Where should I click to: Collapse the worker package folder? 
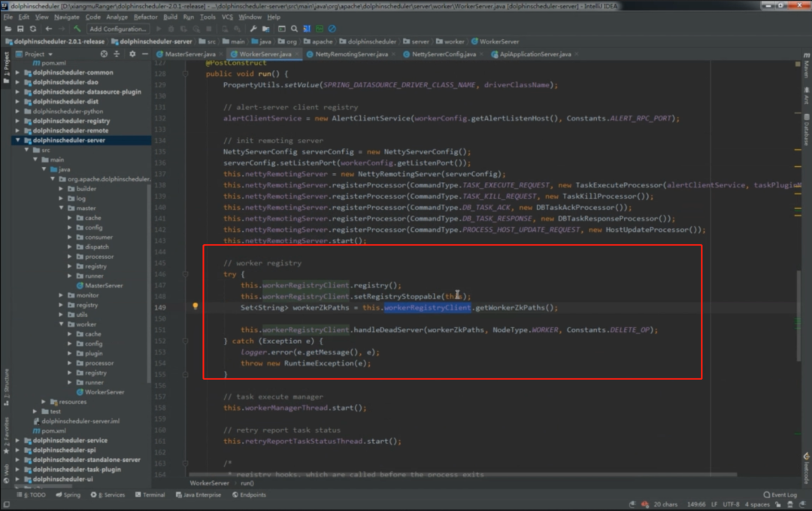tap(62, 324)
